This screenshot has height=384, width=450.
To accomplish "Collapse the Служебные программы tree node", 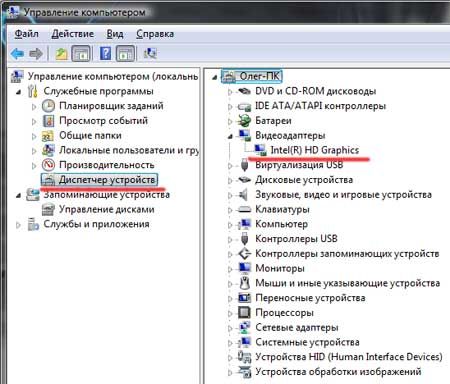I will pos(19,92).
